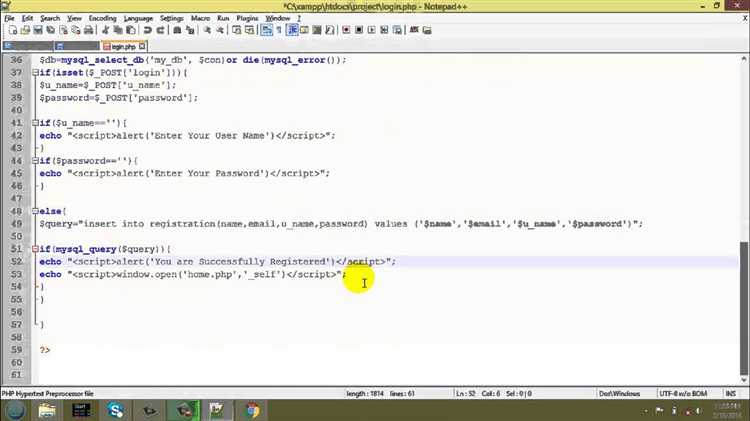Click the Save All toolbar icon
The width and height of the screenshot is (750, 421).
click(x=50, y=30)
